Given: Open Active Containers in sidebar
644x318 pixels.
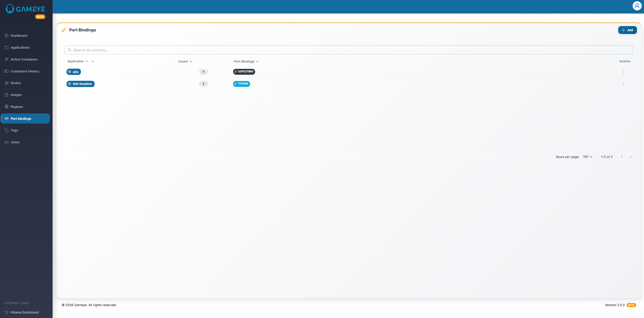Looking at the screenshot, I should tap(24, 59).
